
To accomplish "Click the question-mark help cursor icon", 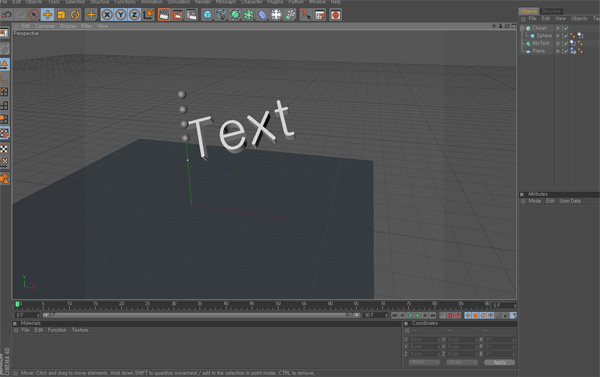I will pos(306,15).
